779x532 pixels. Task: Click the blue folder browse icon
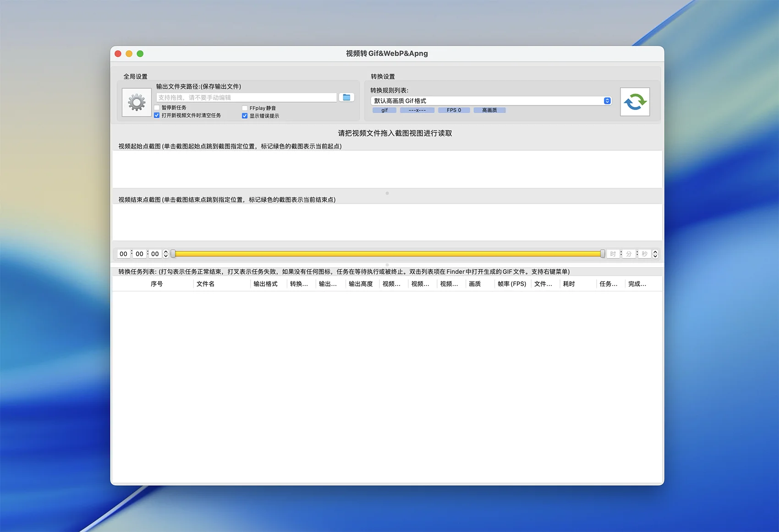pyautogui.click(x=346, y=98)
